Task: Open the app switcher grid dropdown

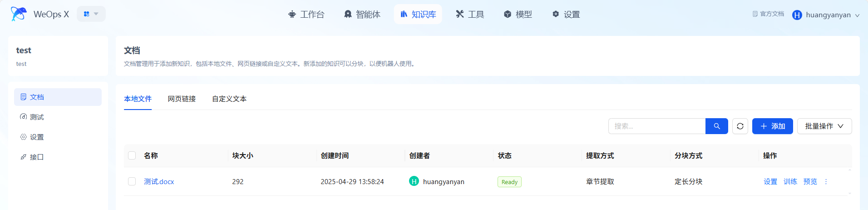Action: click(x=91, y=14)
